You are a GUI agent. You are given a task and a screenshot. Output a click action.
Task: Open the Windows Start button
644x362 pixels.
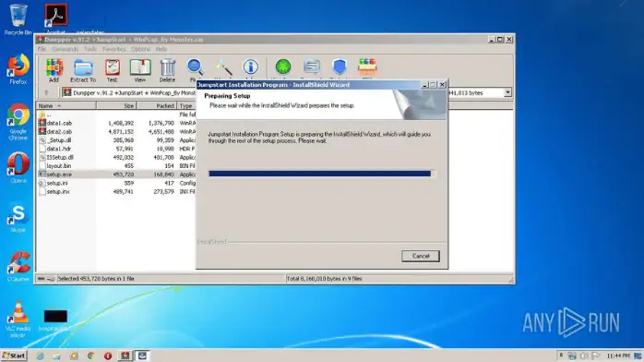click(x=14, y=356)
